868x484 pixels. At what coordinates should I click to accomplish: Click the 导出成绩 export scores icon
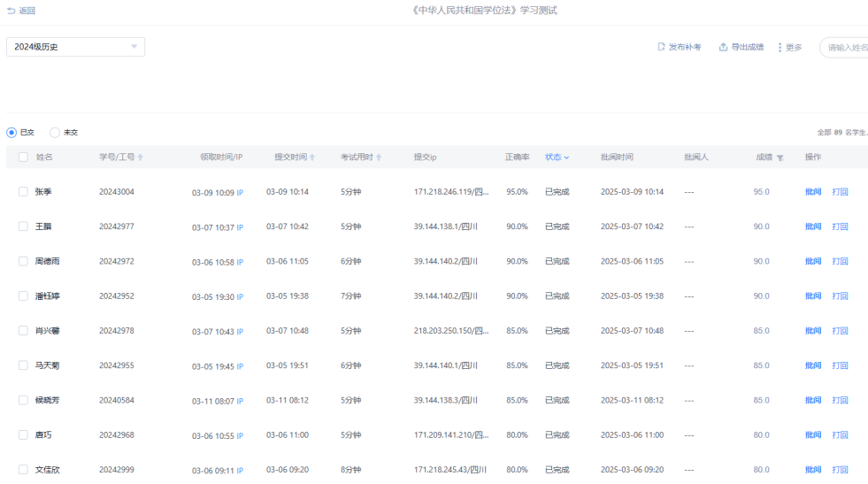[x=723, y=47]
